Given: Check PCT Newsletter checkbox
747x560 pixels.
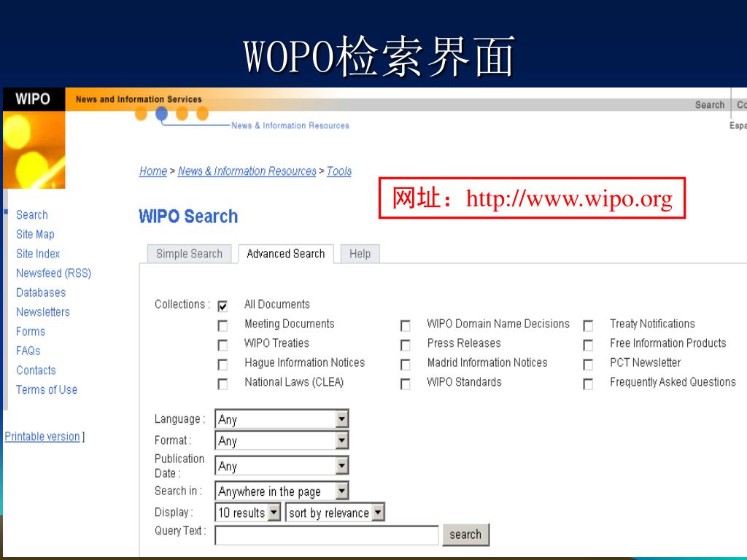Looking at the screenshot, I should pyautogui.click(x=589, y=365).
